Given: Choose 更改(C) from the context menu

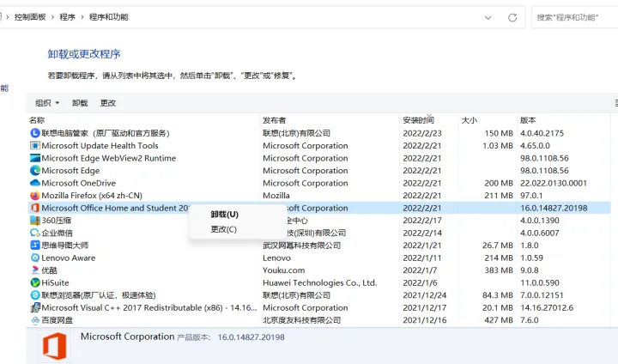Looking at the screenshot, I should (x=223, y=229).
